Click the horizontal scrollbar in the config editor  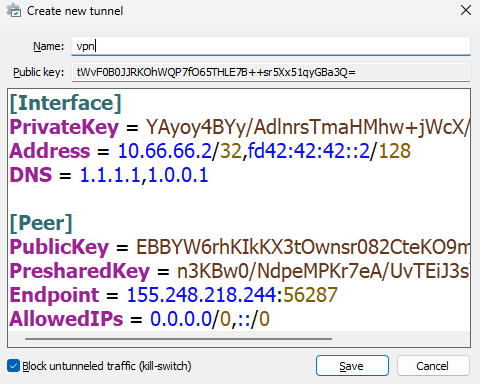tap(178, 339)
